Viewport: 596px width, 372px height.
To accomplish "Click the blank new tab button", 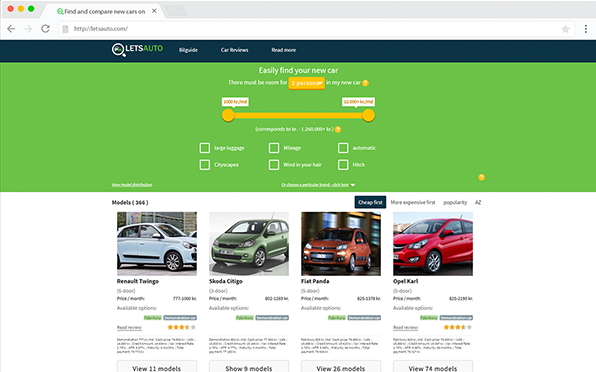I will (x=176, y=11).
